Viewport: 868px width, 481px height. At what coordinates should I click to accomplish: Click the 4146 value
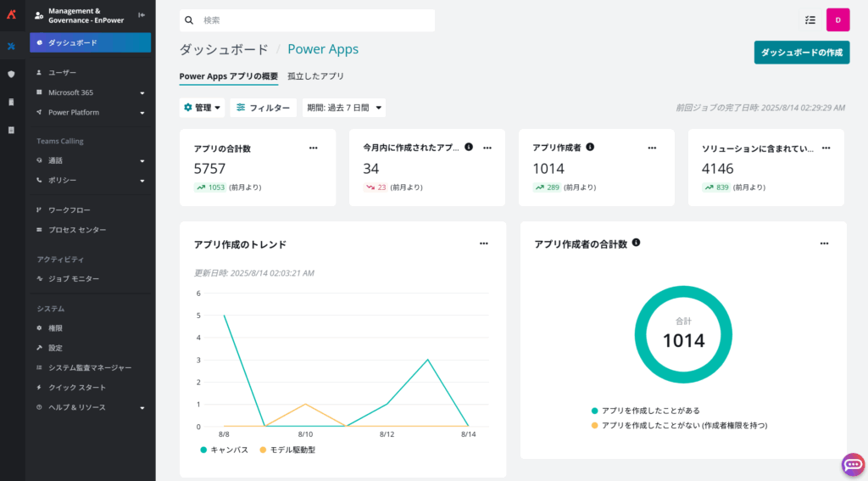[717, 169]
